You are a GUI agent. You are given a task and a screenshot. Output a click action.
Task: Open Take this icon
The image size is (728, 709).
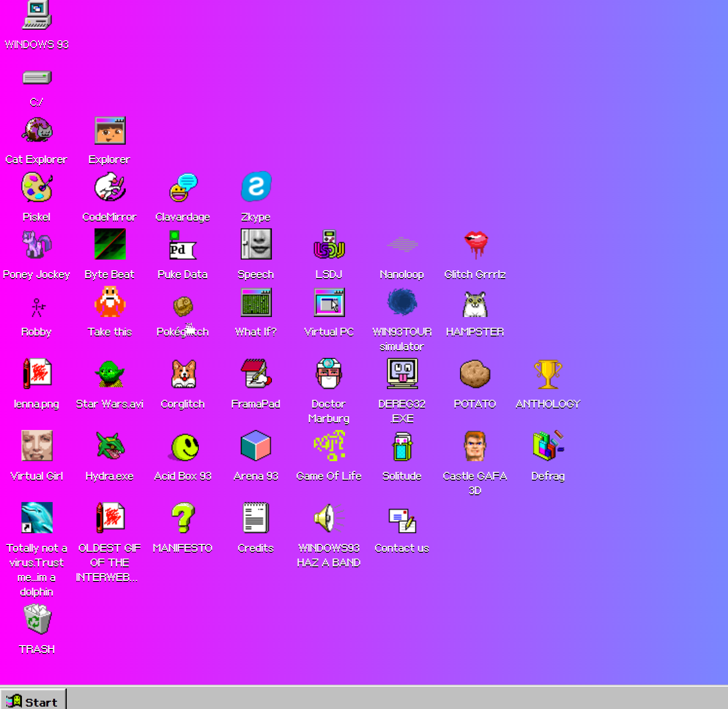[x=110, y=302]
